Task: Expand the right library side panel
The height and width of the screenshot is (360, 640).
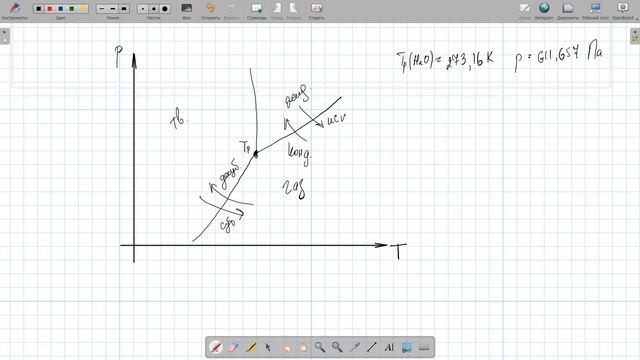Action: (x=635, y=36)
